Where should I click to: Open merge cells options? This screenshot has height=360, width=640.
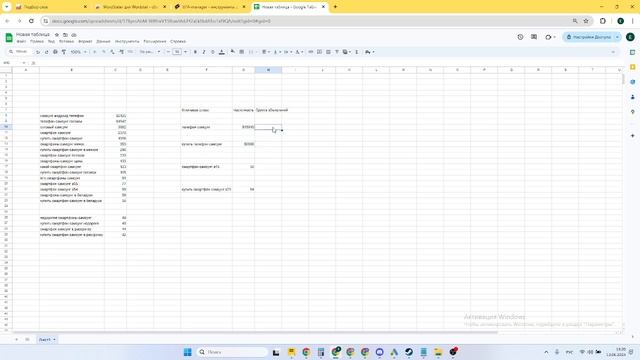click(252, 52)
